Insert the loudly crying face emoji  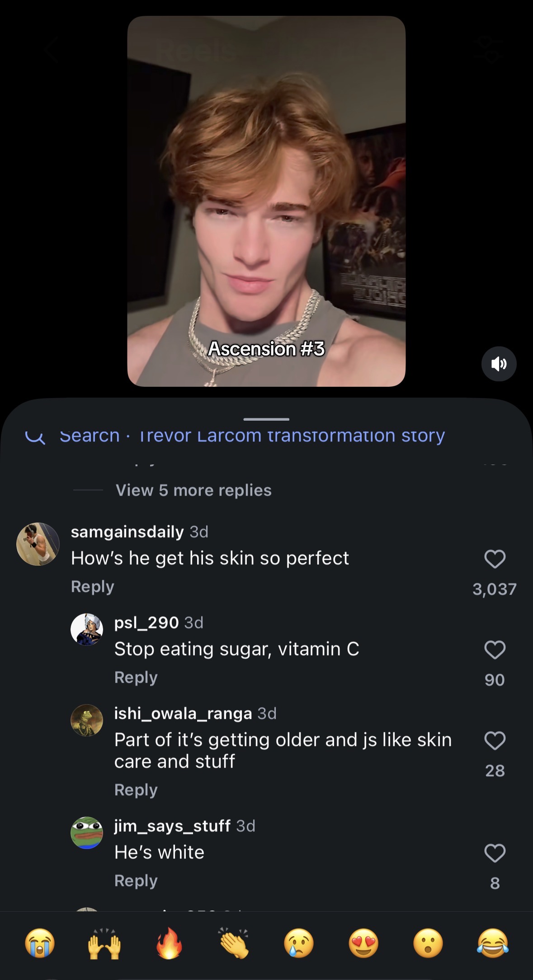coord(40,943)
